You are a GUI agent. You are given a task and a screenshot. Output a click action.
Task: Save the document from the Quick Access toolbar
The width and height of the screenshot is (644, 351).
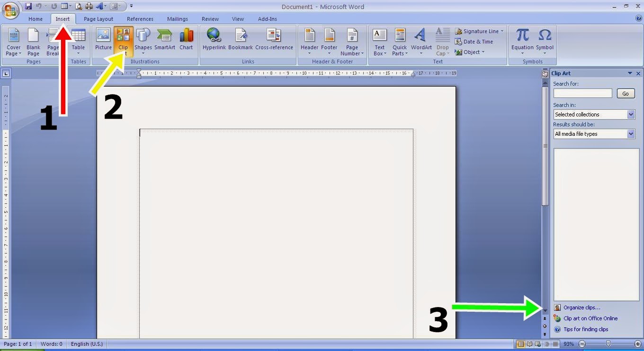tap(28, 6)
